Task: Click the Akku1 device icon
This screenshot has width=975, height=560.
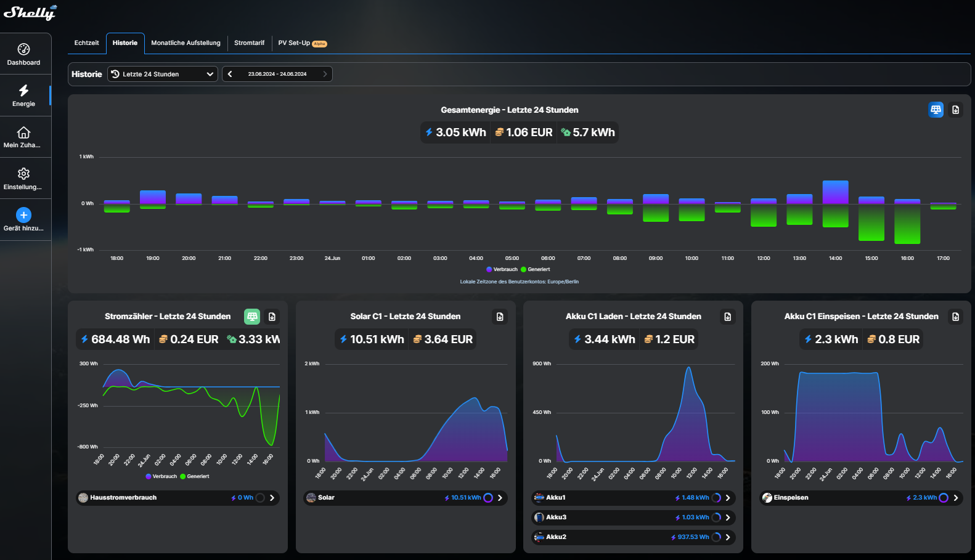Action: [x=539, y=498]
